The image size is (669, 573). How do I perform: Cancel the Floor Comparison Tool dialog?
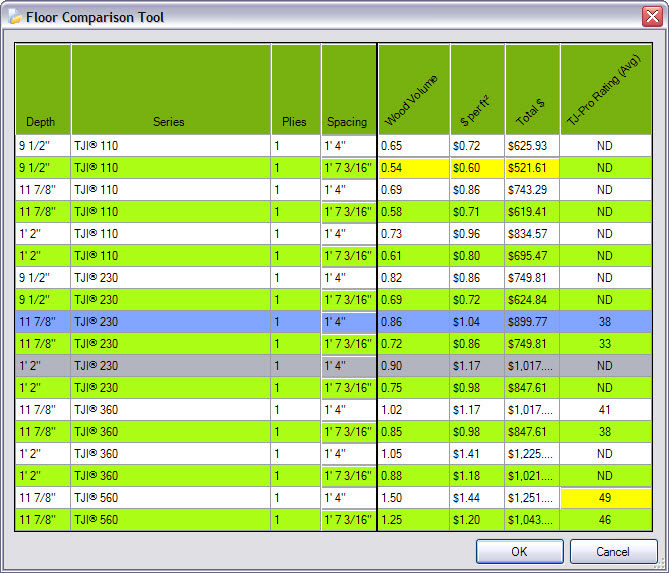click(x=613, y=551)
